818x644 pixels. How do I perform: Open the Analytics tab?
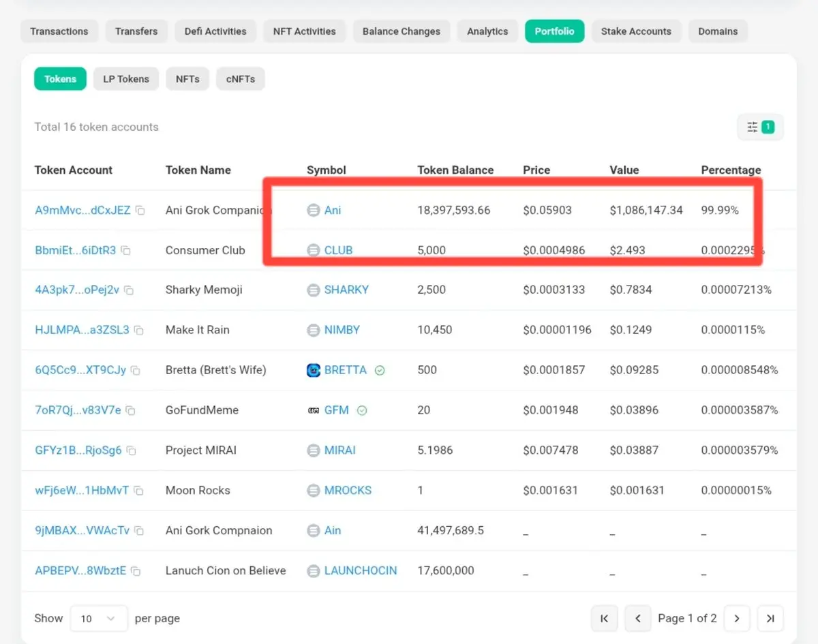[x=487, y=31]
